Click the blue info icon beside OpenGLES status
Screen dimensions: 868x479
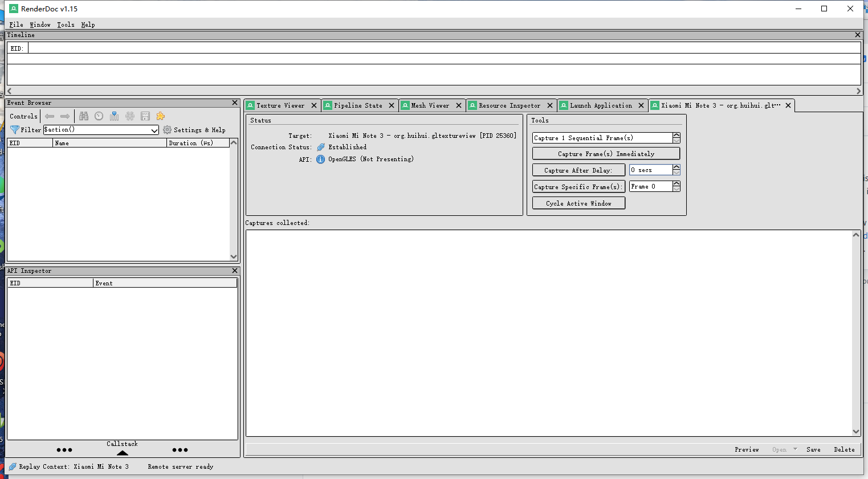320,159
